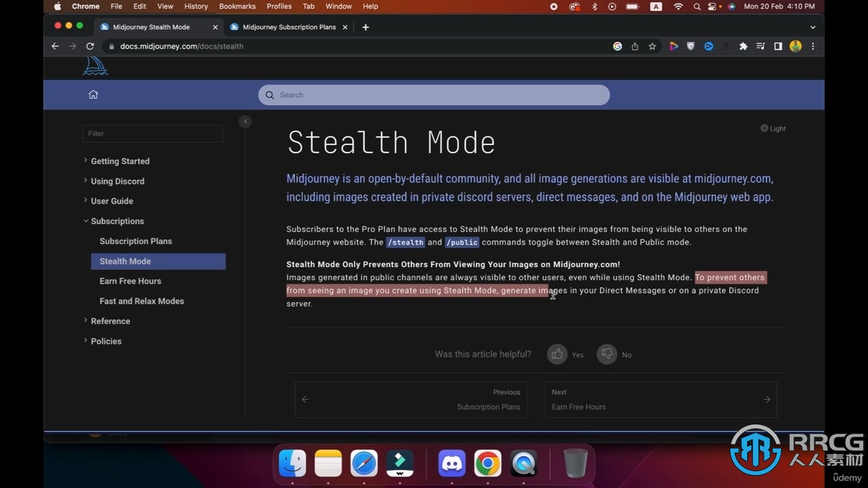The image size is (868, 488).
Task: Open the Trash in the dock
Action: [575, 464]
